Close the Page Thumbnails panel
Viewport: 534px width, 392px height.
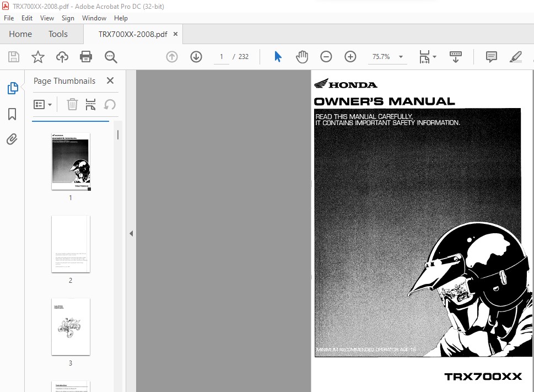pyautogui.click(x=110, y=80)
